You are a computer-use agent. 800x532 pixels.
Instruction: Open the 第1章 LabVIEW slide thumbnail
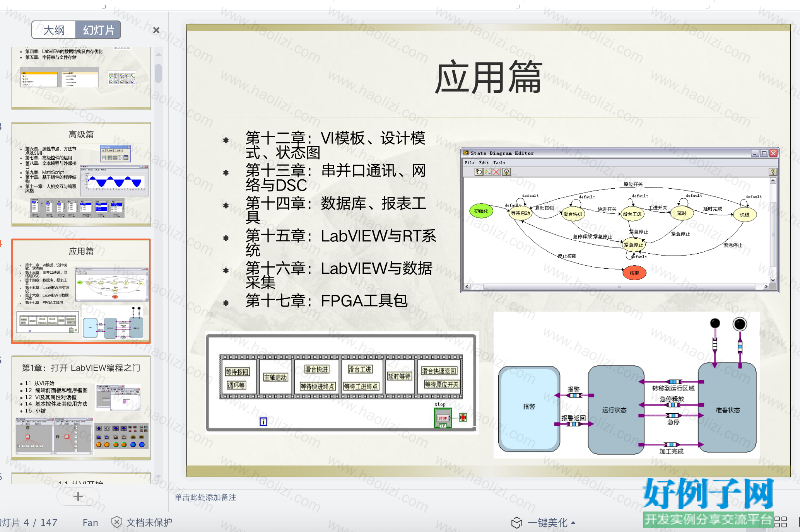pyautogui.click(x=81, y=408)
